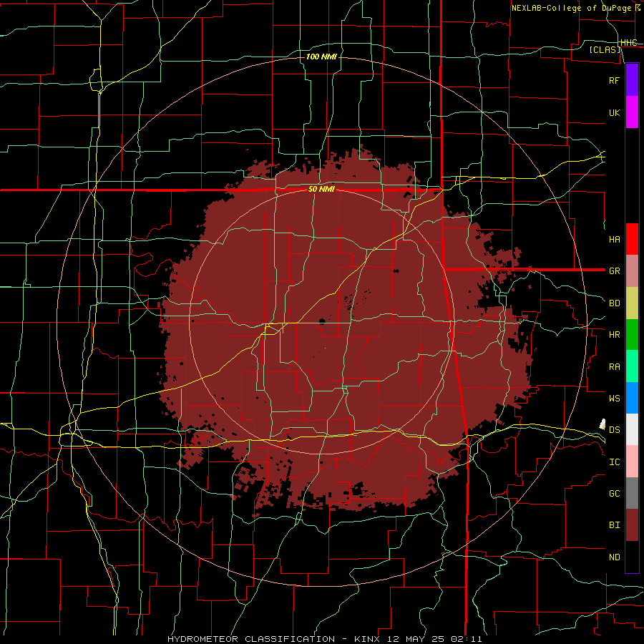Click the WS legend label

click(x=615, y=398)
